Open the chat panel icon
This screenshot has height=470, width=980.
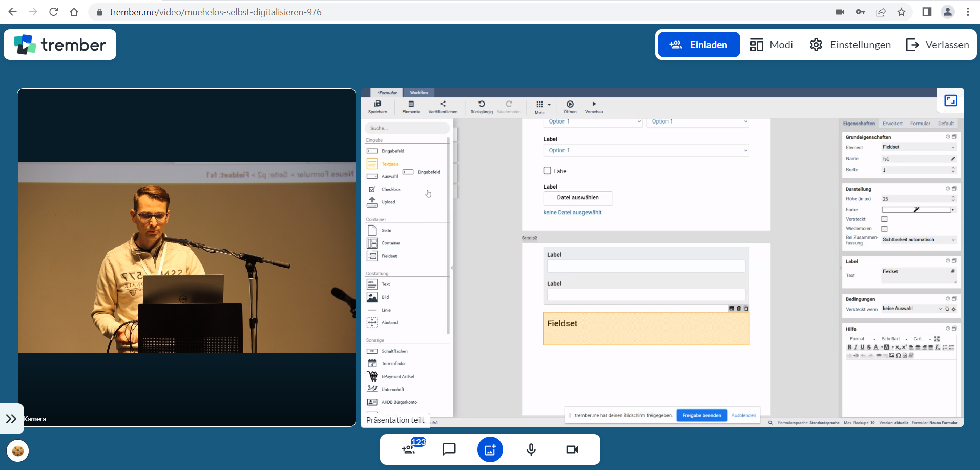[449, 449]
